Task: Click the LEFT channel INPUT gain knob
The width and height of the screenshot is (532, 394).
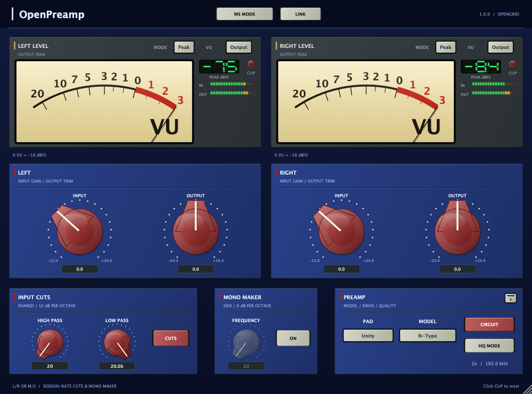Action: (x=79, y=231)
